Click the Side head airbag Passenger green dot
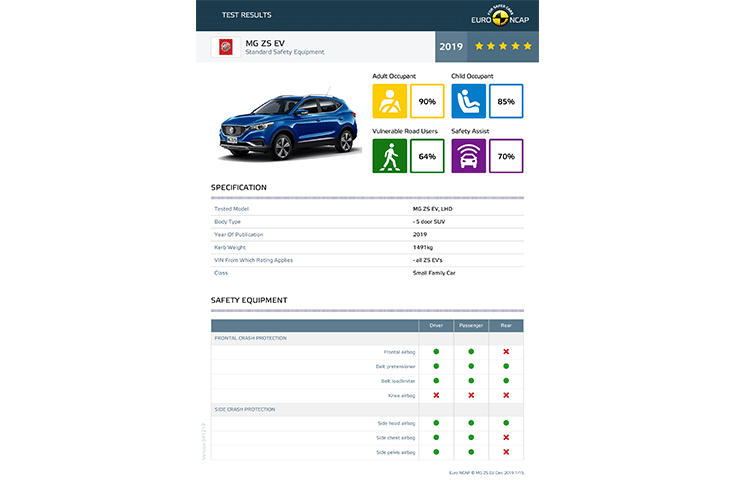 [x=471, y=423]
